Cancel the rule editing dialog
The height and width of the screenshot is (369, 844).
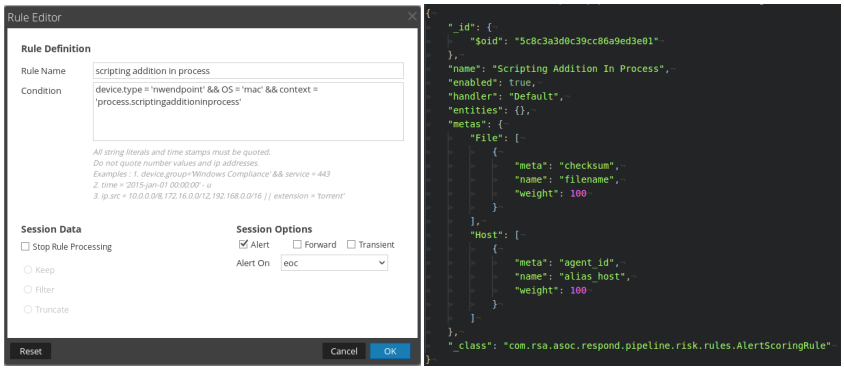344,351
